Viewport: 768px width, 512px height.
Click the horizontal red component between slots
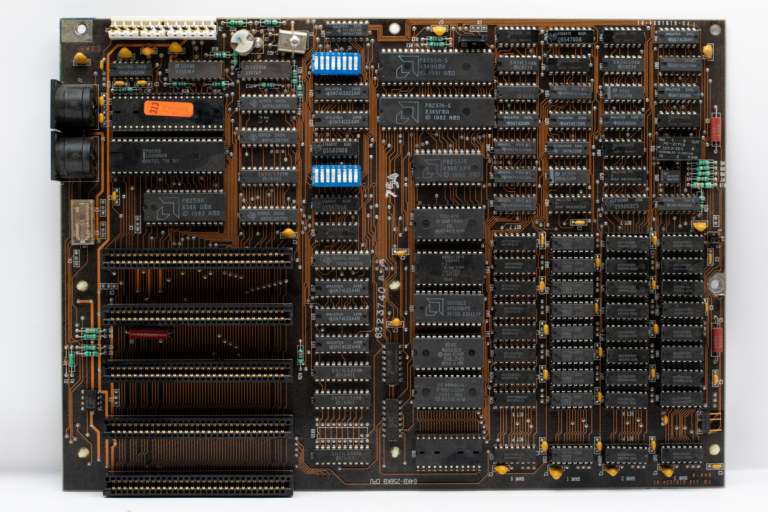click(x=149, y=334)
